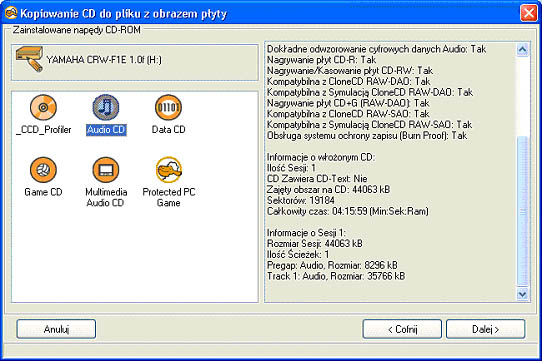Image resolution: width=542 pixels, height=362 pixels.
Task: Select the Multimedia Audio CD profile icon
Action: [106, 170]
